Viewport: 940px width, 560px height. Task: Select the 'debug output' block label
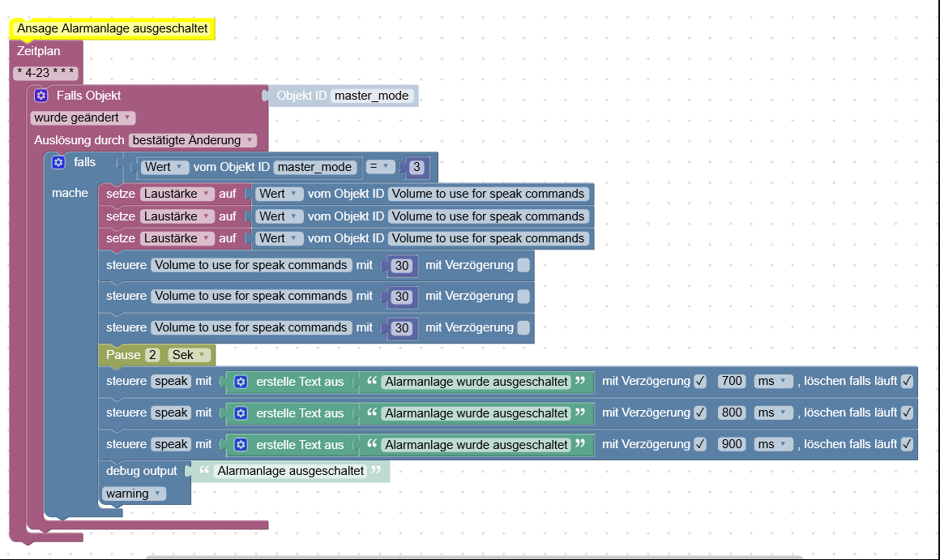point(142,472)
